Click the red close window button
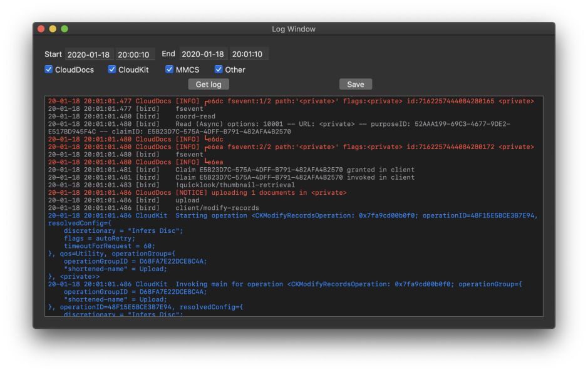Viewport: 588px width, 372px height. click(x=41, y=29)
